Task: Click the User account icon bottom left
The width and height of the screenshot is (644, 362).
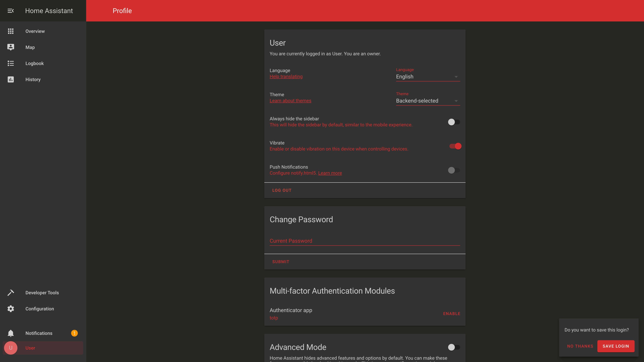Action: click(11, 348)
